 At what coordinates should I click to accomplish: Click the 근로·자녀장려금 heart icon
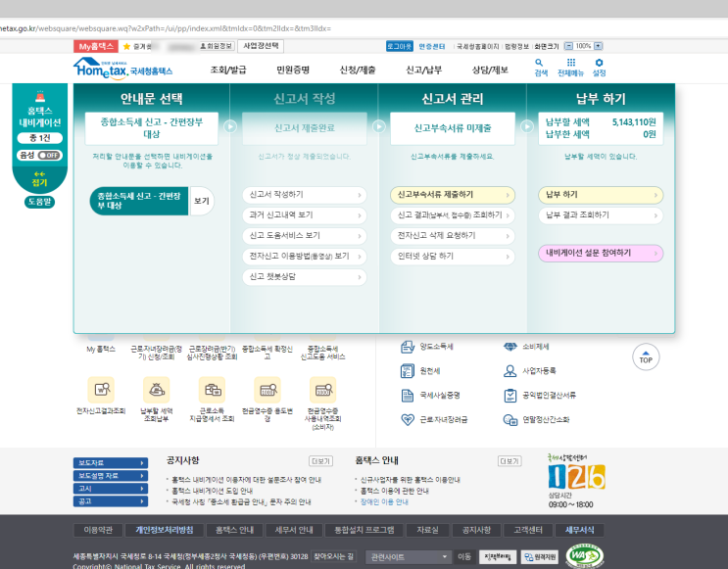(408, 419)
